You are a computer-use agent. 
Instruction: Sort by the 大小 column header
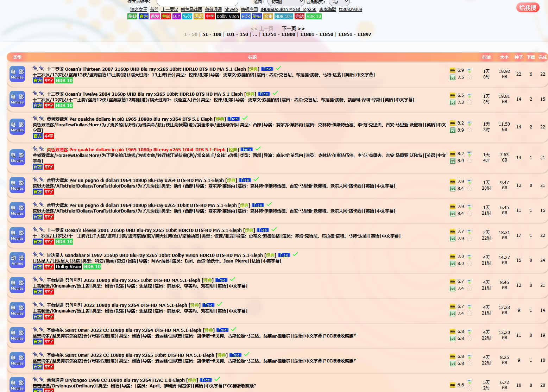tap(504, 57)
